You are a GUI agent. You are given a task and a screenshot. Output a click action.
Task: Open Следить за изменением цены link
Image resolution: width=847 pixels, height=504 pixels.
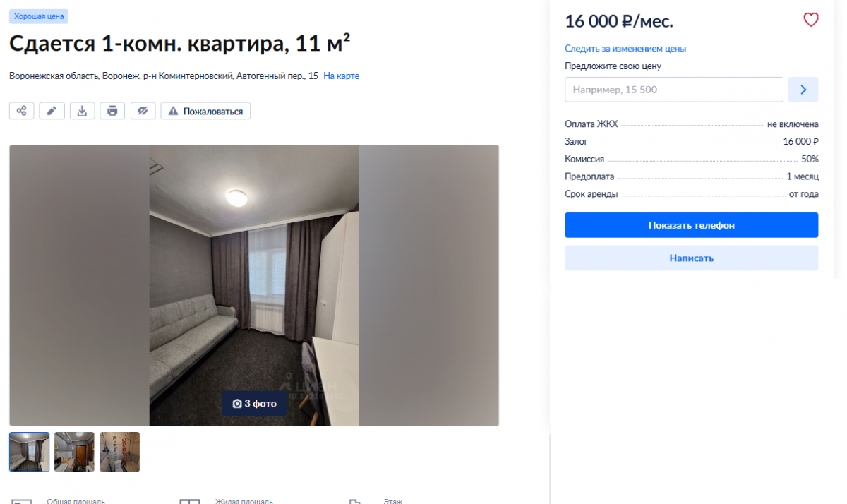pyautogui.click(x=625, y=49)
